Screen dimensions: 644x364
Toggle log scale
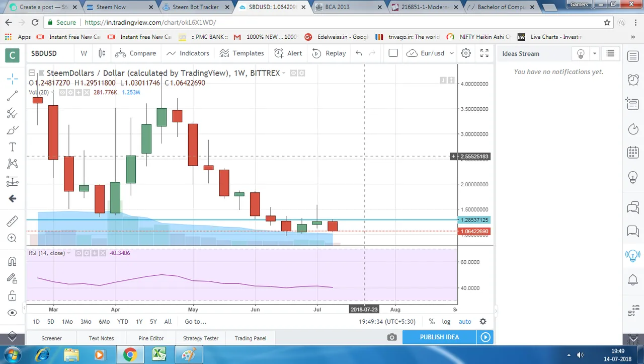[446, 322]
